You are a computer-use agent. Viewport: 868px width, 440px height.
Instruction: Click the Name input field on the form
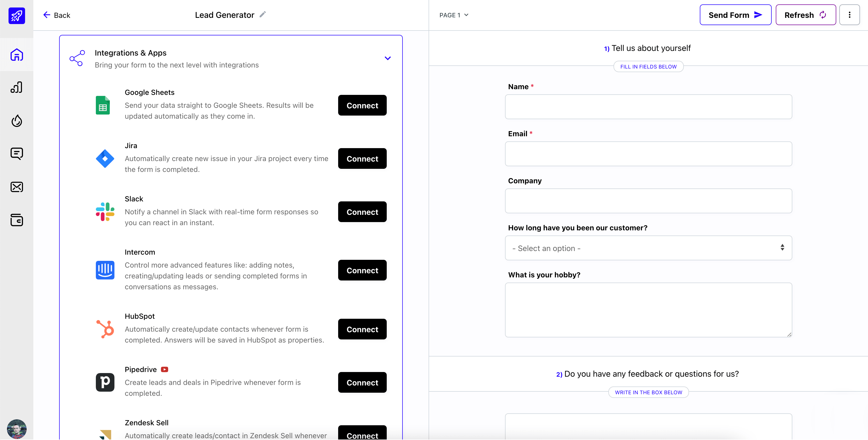pos(648,107)
